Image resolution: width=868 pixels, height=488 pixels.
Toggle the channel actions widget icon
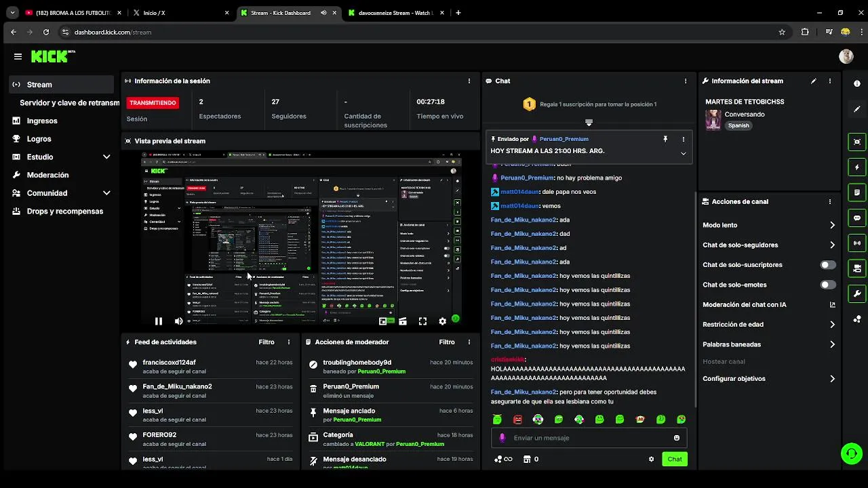[x=857, y=268]
